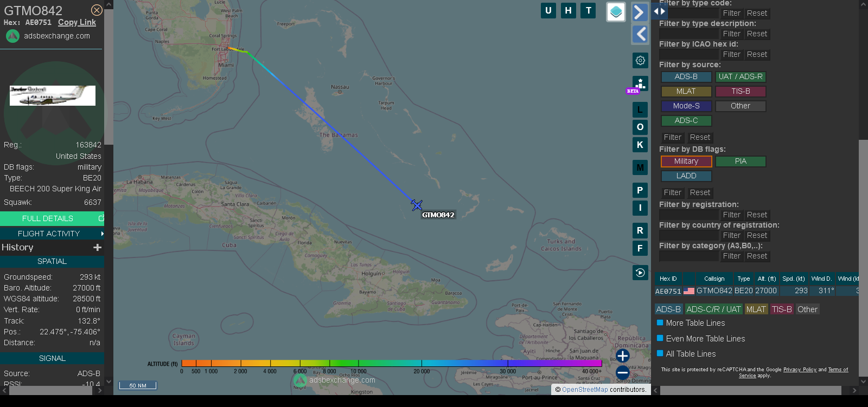This screenshot has height=407, width=868.
Task: Toggle the ADS-C source filter
Action: point(686,121)
